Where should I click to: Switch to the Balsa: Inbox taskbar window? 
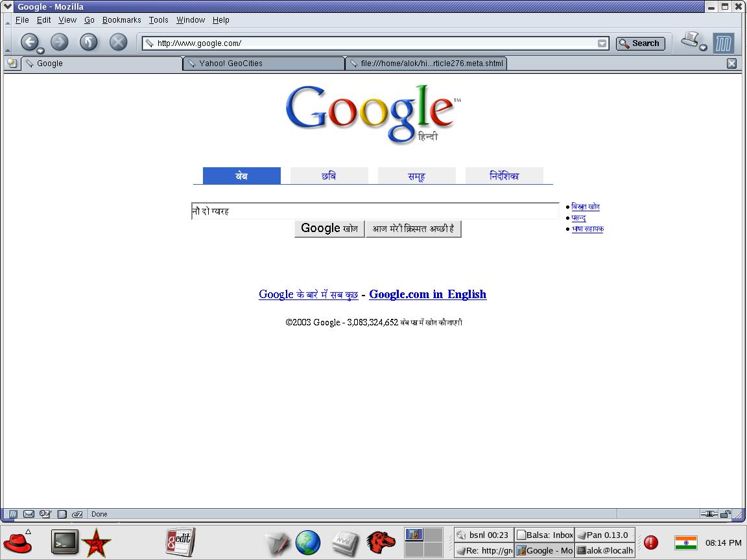point(545,535)
